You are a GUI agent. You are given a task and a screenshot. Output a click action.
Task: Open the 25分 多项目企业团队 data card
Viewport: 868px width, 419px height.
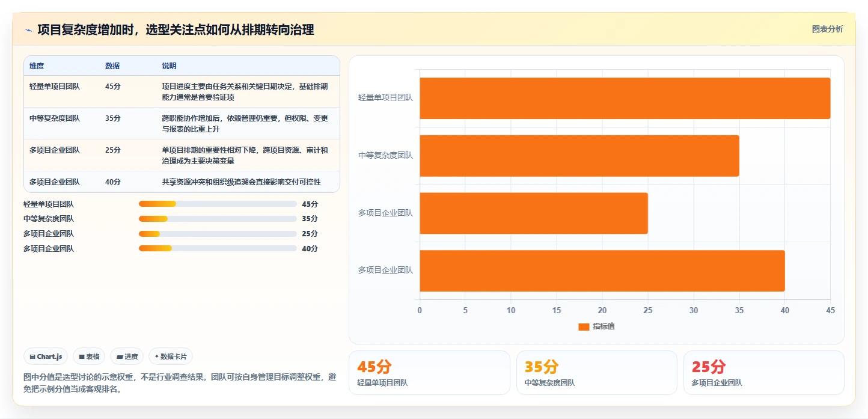tap(764, 373)
